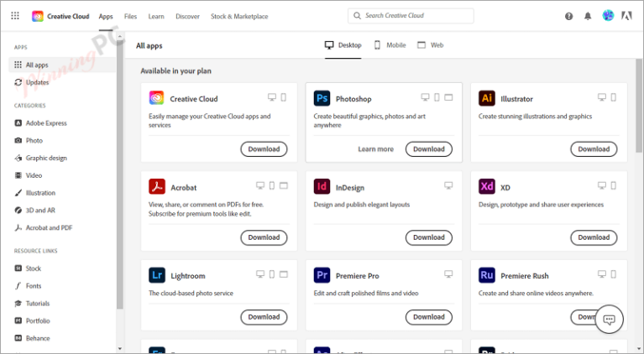This screenshot has height=354, width=644.
Task: Download Acrobat
Action: click(264, 237)
